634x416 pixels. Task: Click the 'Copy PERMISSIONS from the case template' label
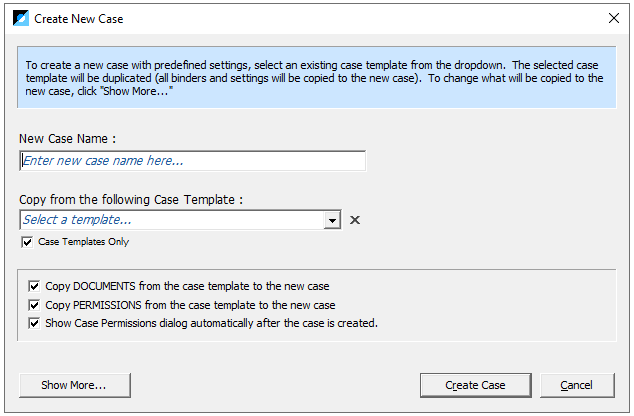(x=190, y=305)
